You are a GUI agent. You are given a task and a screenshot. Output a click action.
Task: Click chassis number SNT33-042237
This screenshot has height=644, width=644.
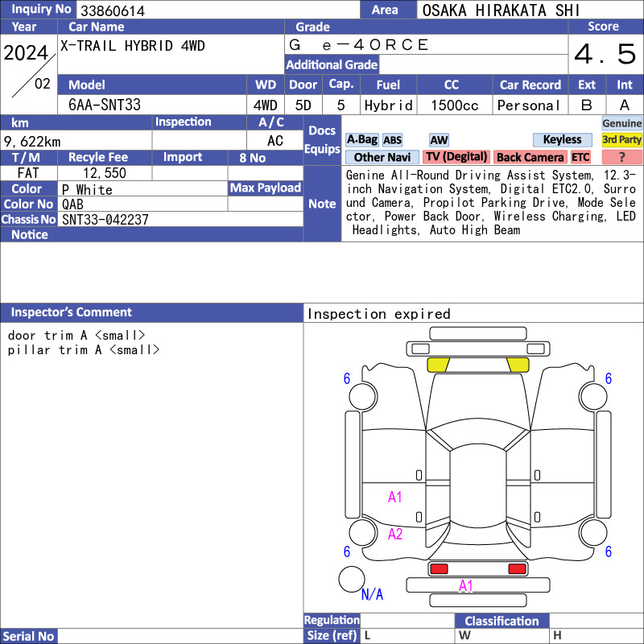click(x=105, y=220)
